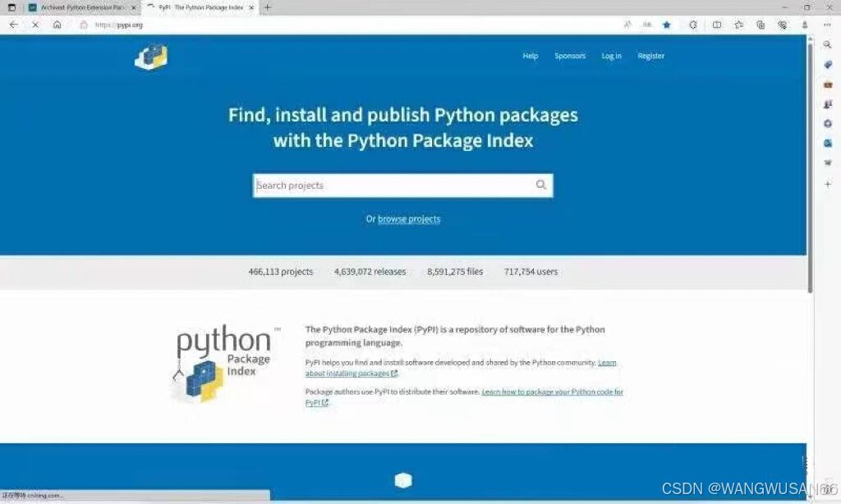This screenshot has width=841, height=504.
Task: Open the Edge tab actions menu
Action: [11, 7]
